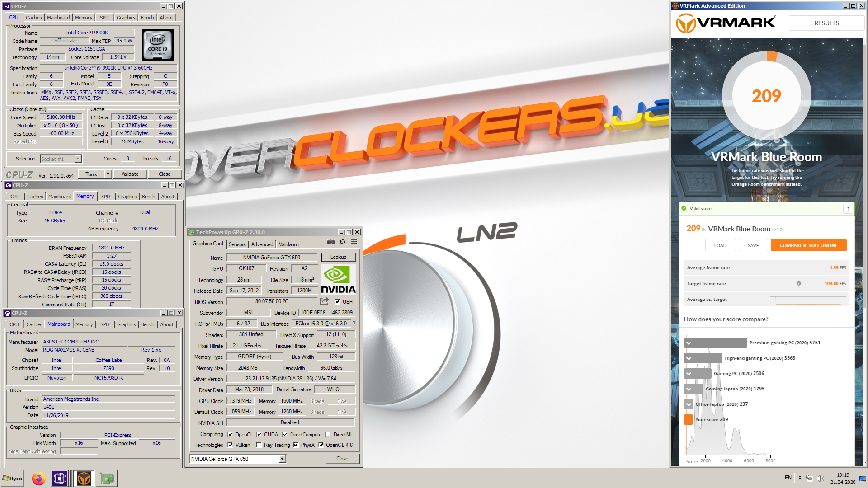The image size is (868, 488).
Task: Click the CPU-Z taskbar icon
Action: point(60,479)
